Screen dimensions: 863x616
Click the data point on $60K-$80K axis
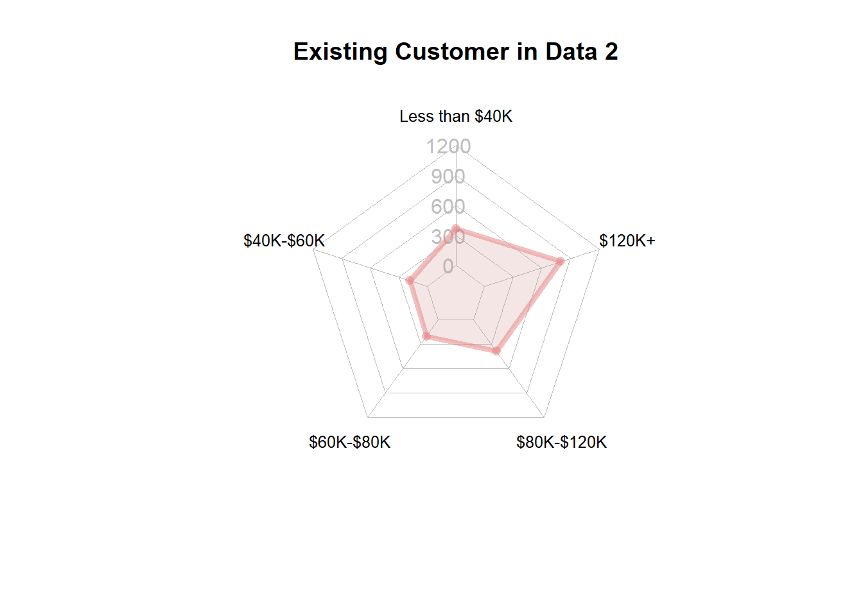427,336
